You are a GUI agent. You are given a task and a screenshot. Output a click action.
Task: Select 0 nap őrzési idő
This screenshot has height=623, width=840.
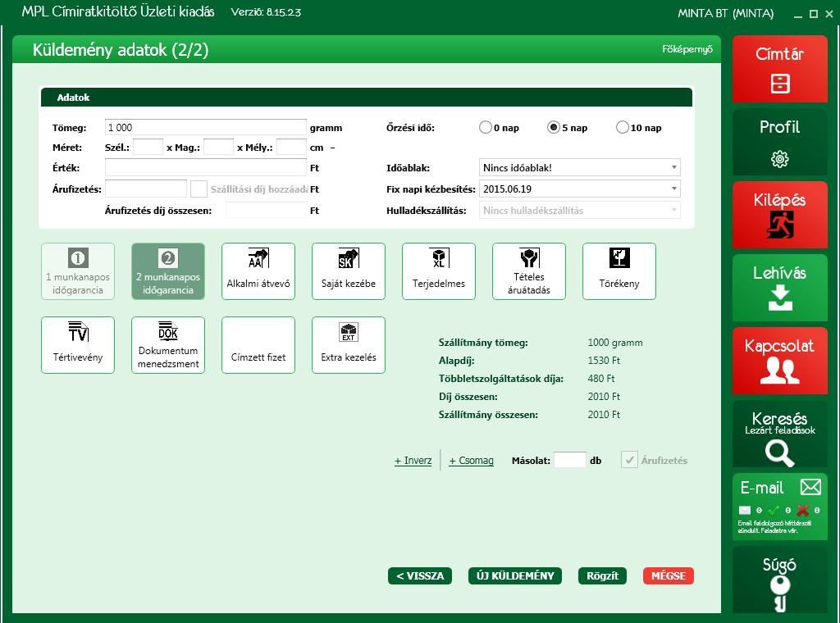[486, 127]
